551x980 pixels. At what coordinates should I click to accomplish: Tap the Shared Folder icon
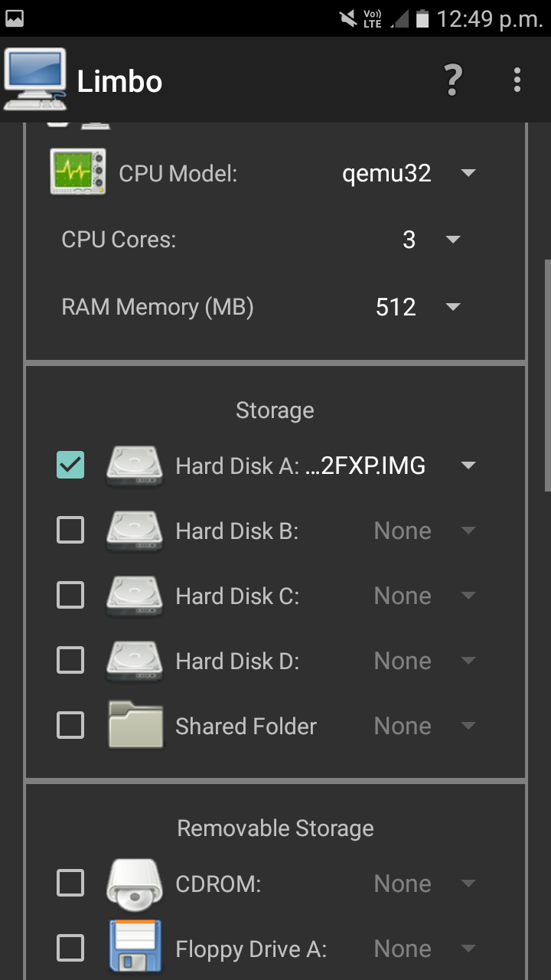pyautogui.click(x=135, y=724)
